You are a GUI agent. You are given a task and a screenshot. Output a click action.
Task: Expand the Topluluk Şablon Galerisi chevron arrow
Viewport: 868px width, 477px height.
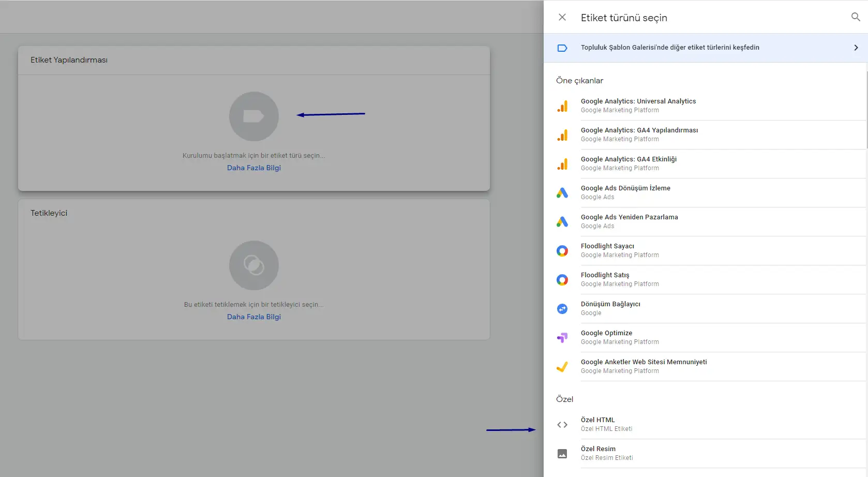856,48
